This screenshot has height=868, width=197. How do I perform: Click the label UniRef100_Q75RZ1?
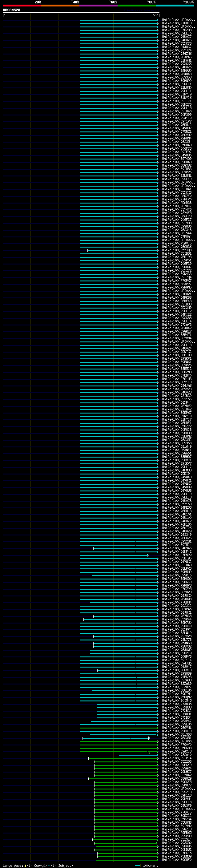tap(177, 131)
